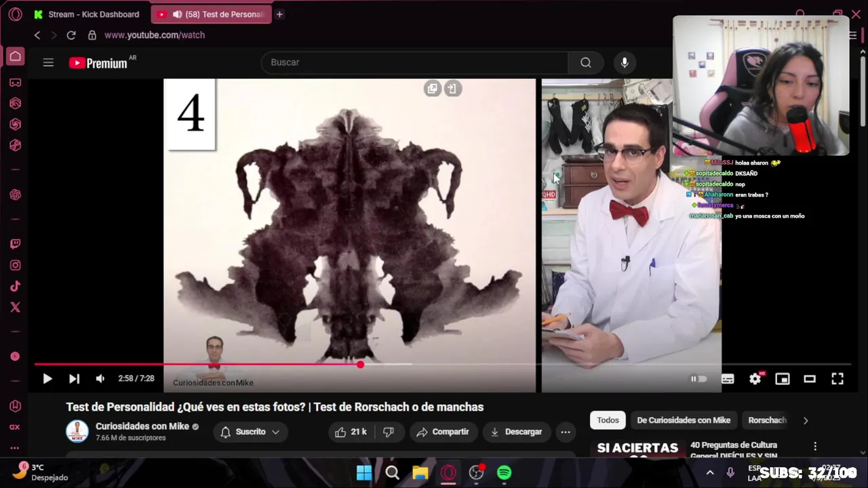
Task: Start voice search with microphone
Action: pos(625,62)
